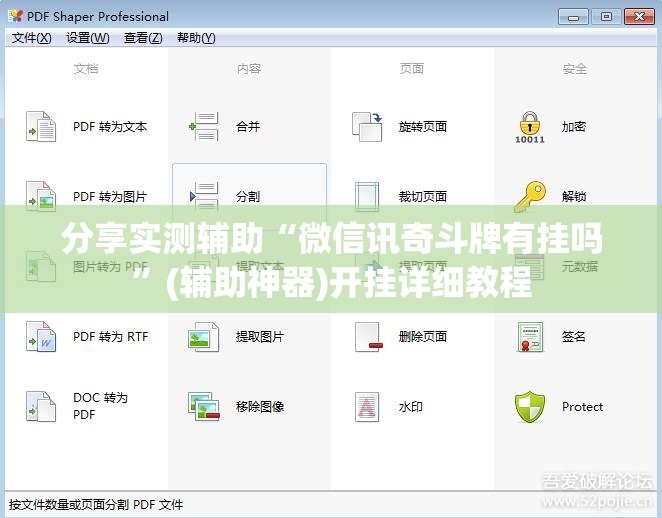
Task: Click the 安全 column heading
Action: click(575, 68)
